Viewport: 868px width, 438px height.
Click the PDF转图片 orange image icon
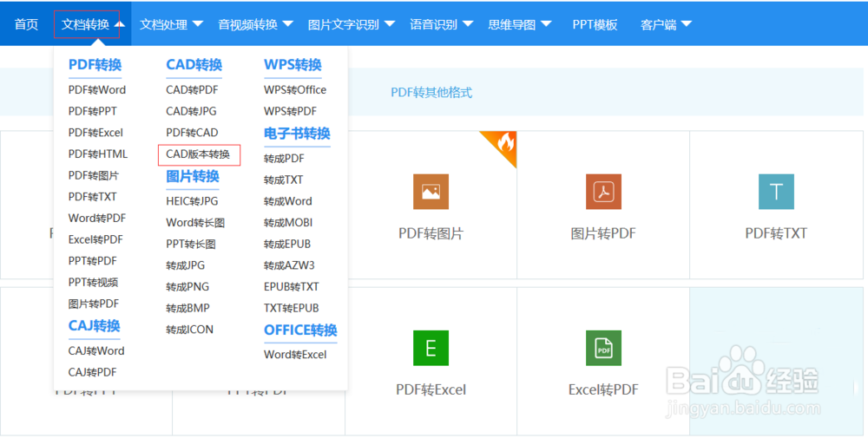pos(431,192)
